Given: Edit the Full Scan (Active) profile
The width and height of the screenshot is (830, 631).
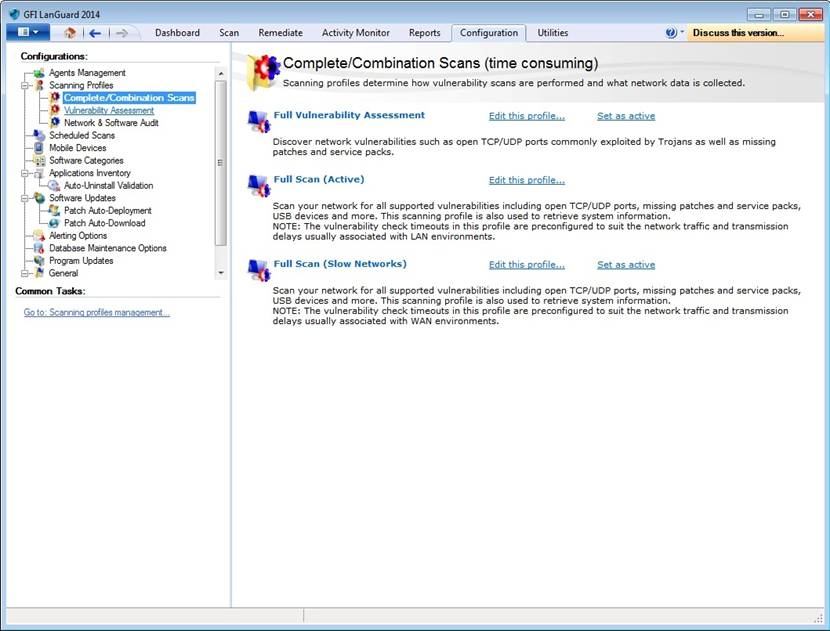Looking at the screenshot, I should click(527, 180).
